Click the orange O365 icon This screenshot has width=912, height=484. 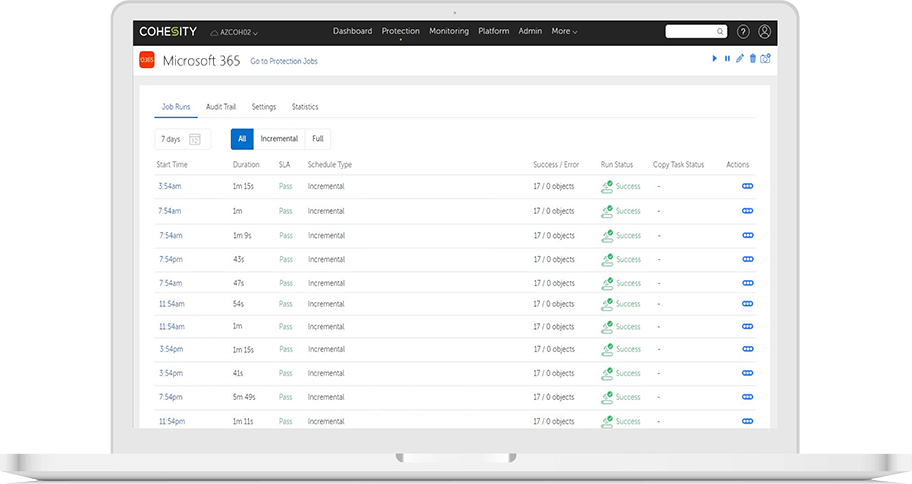click(x=147, y=60)
